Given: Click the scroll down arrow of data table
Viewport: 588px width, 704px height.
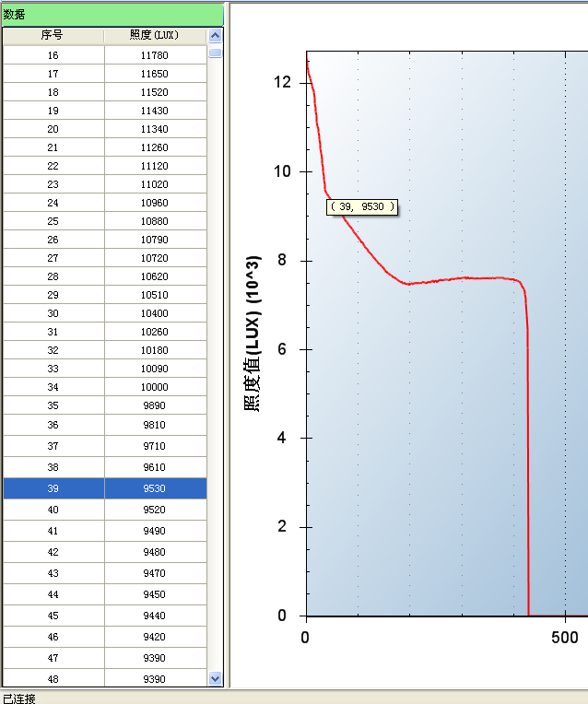Looking at the screenshot, I should [x=215, y=678].
